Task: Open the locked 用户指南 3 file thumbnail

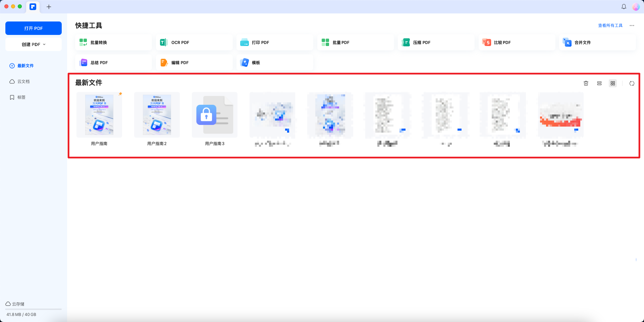Action: [x=215, y=115]
